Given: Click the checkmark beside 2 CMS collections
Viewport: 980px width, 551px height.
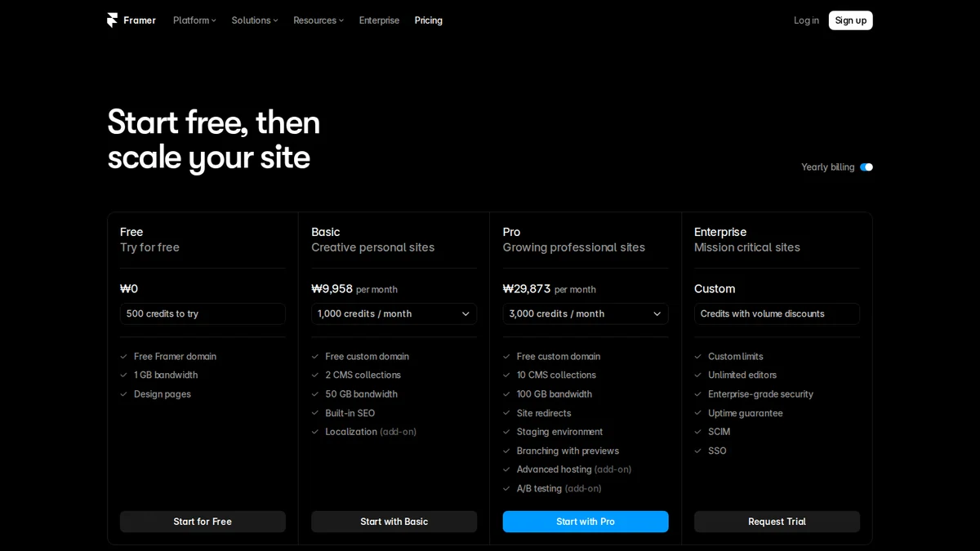Looking at the screenshot, I should click(x=315, y=375).
